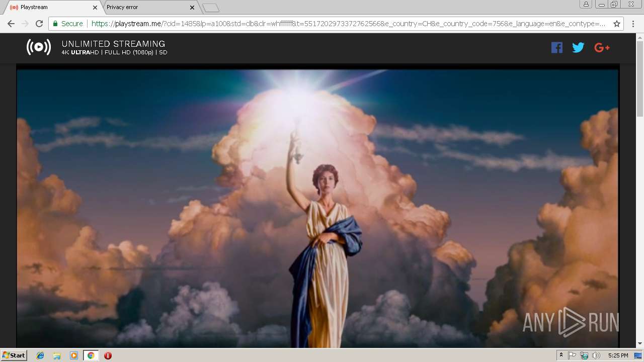Viewport: 644px width, 362px height.
Task: Select the Chrome taskbar button
Action: point(91,355)
